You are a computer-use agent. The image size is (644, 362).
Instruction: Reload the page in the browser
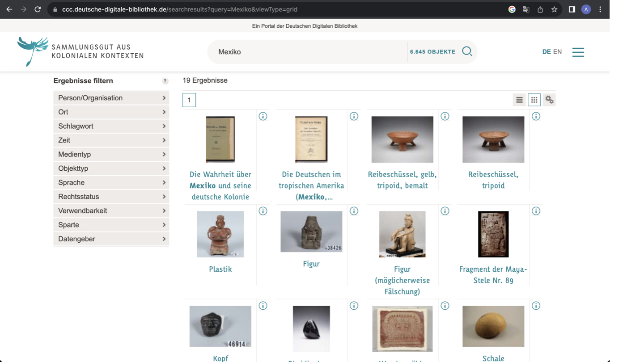38,9
